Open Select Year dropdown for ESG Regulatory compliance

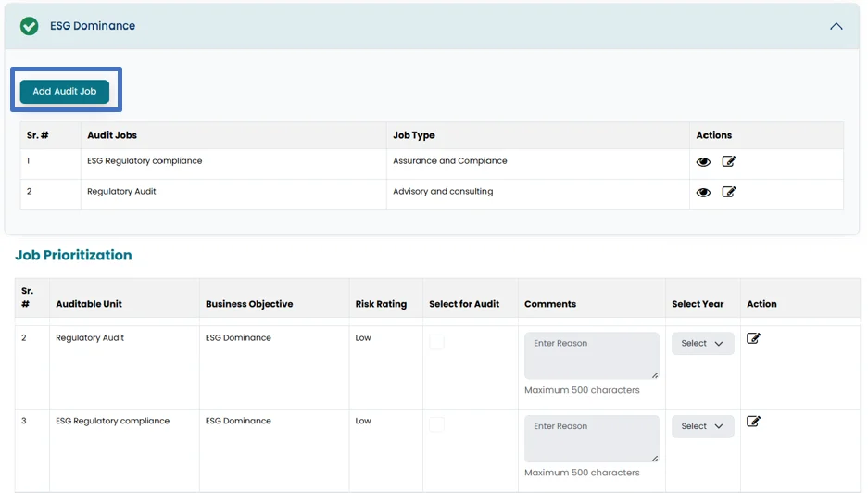click(x=702, y=426)
